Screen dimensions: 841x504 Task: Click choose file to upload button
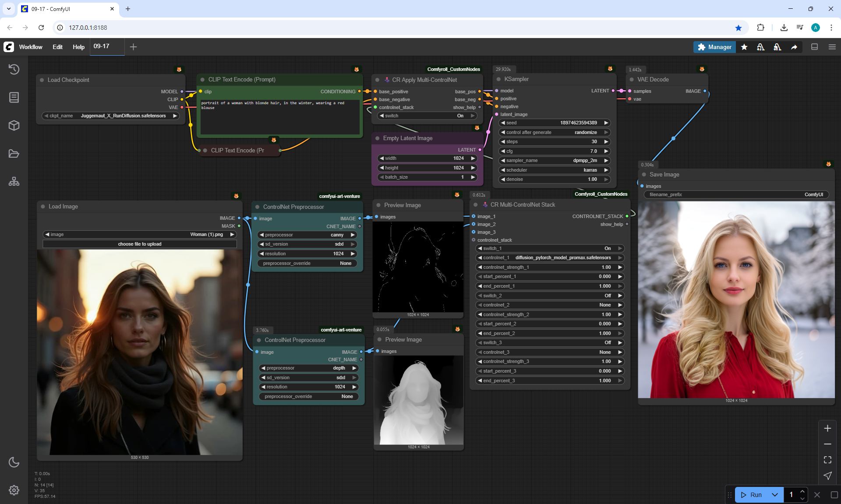click(139, 244)
